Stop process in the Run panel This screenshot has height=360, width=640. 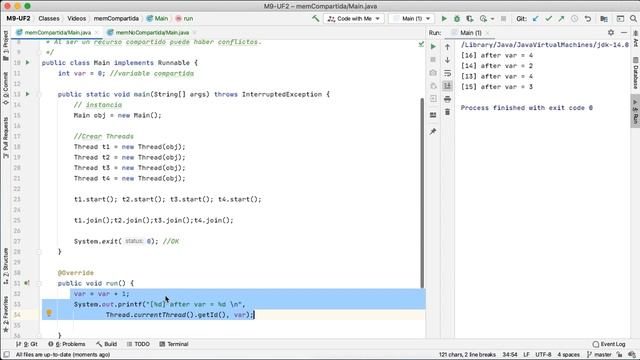(x=433, y=60)
